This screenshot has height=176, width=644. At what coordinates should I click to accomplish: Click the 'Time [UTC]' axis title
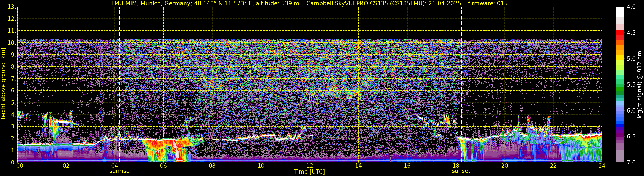[310, 172]
